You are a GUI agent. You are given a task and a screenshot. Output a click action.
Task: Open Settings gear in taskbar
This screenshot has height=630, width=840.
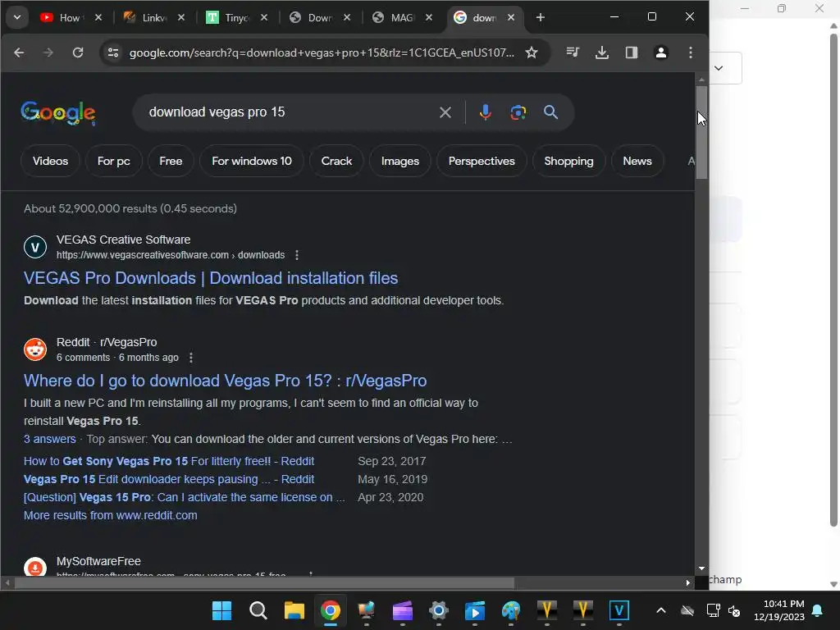pos(438,610)
